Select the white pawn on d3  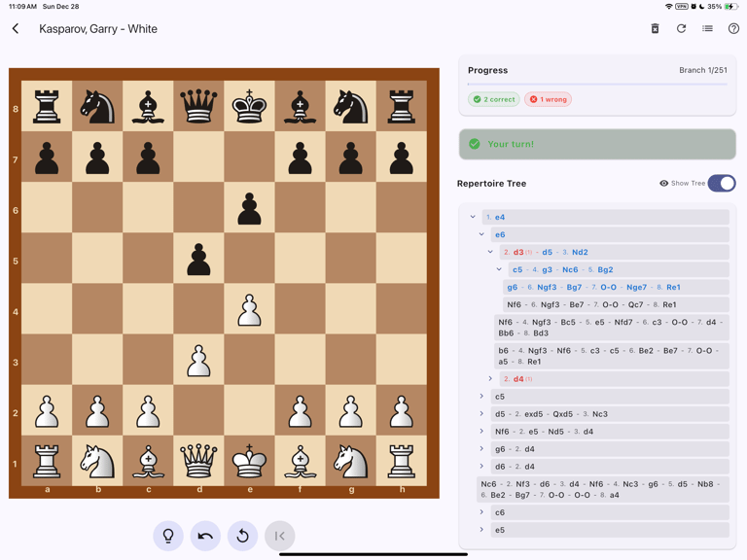198,360
